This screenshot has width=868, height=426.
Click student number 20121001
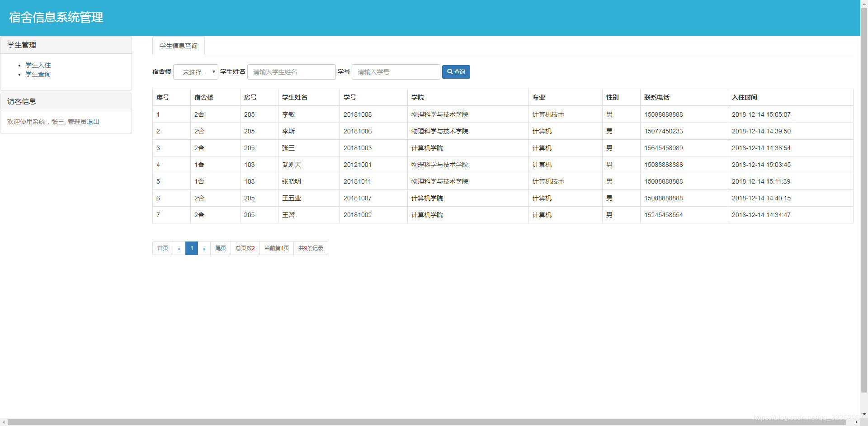click(x=358, y=165)
